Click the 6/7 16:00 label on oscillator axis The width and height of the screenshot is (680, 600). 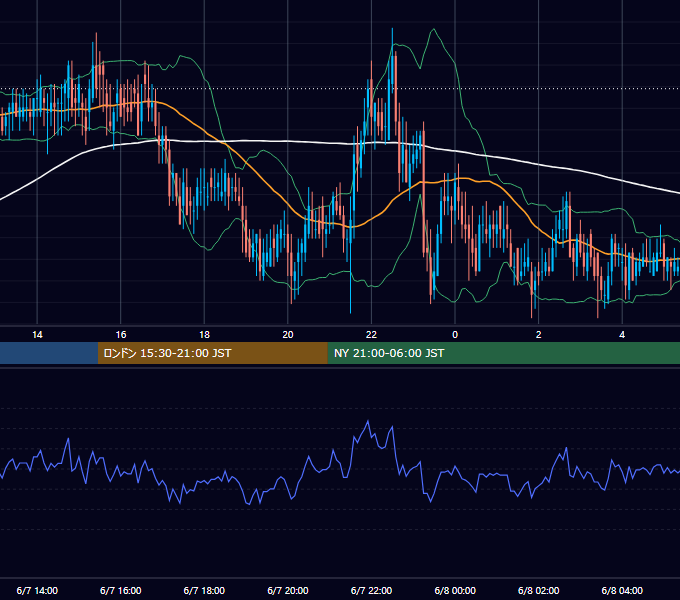coord(121,590)
